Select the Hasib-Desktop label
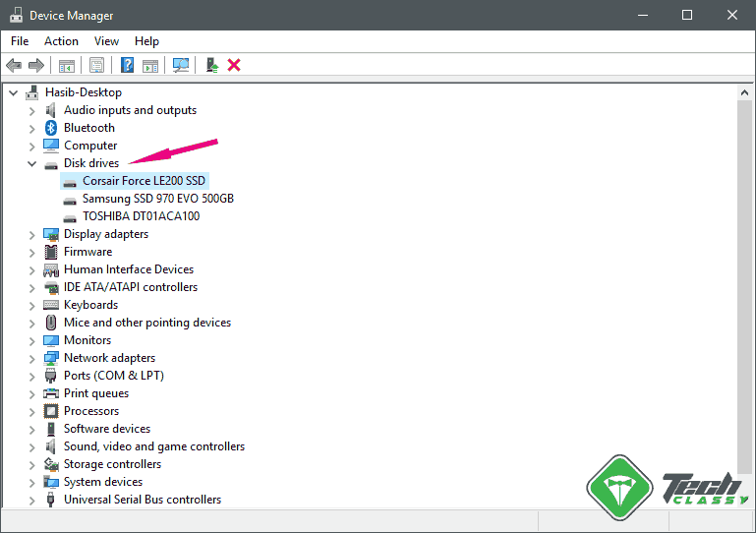 tap(84, 92)
